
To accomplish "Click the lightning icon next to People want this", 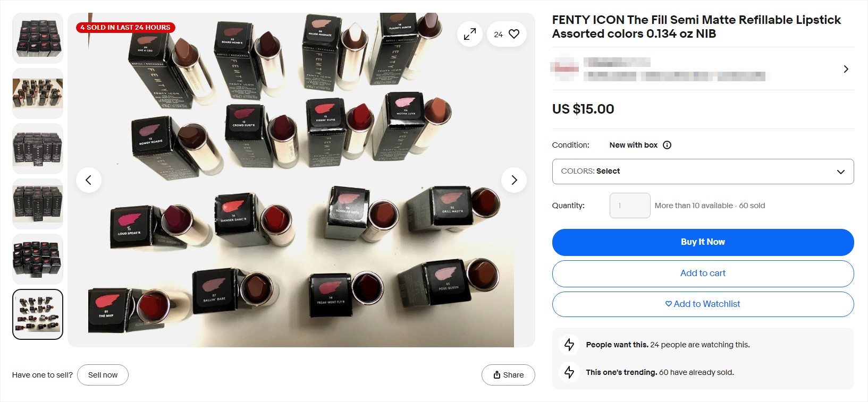I will (x=569, y=345).
